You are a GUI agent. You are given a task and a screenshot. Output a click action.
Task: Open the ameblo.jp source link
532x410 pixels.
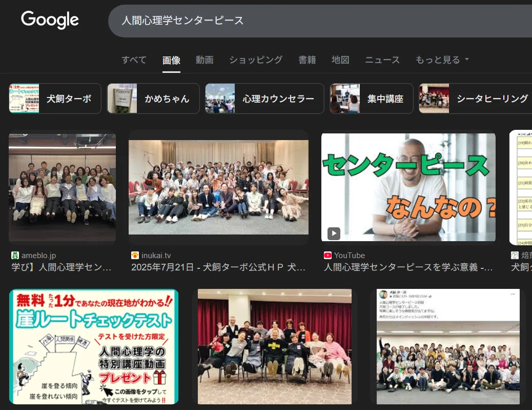click(38, 256)
